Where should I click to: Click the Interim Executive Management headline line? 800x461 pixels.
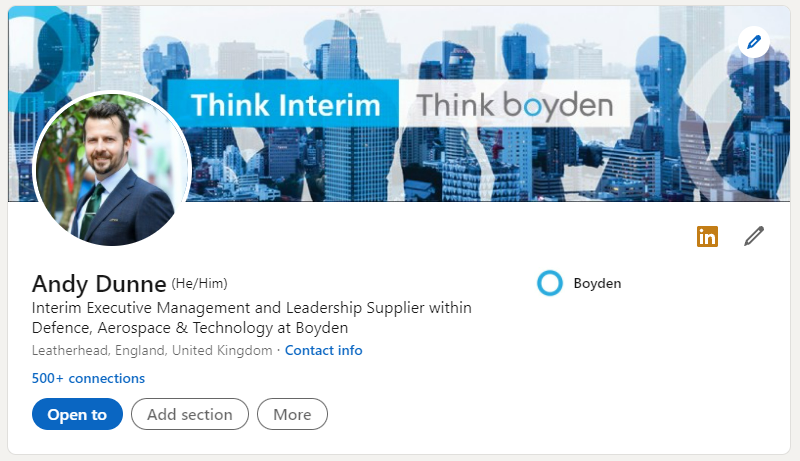click(251, 308)
